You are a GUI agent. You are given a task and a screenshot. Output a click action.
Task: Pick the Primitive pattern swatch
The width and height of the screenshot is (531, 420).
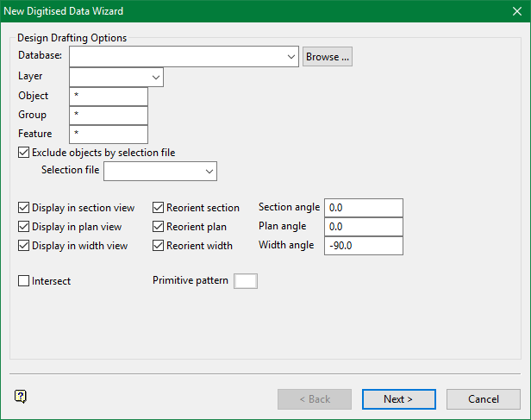[246, 281]
